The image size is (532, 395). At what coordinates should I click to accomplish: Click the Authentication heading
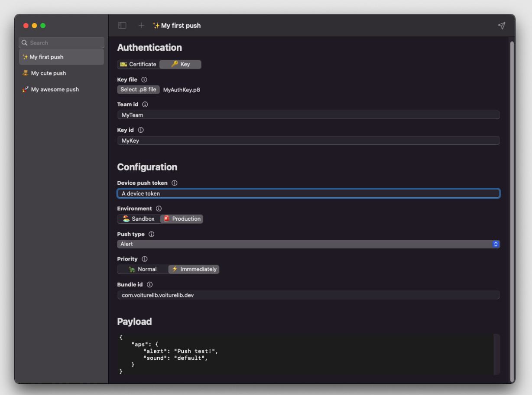(x=149, y=48)
